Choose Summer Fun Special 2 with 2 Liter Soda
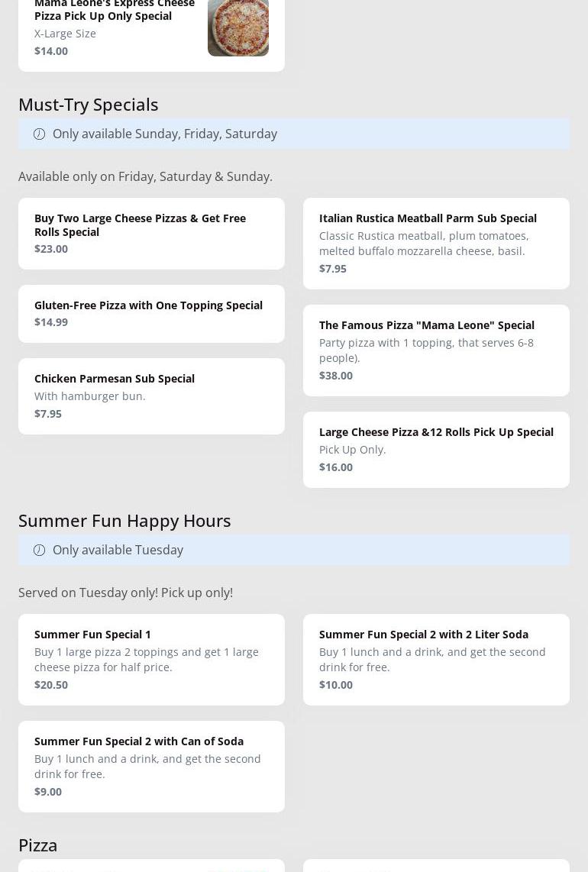588x872 pixels. point(436,659)
